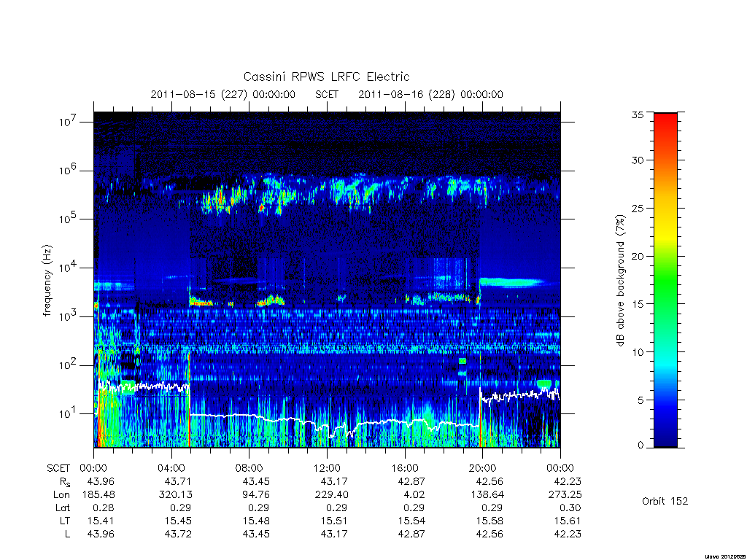Viewport: 747px width, 560px height.
Task: Click the Lon value '138.64'
Action: pos(487,495)
